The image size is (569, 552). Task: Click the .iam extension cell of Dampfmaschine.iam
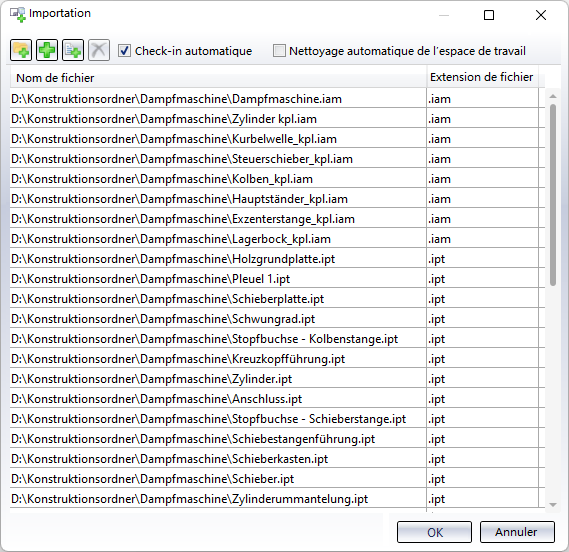tap(482, 99)
